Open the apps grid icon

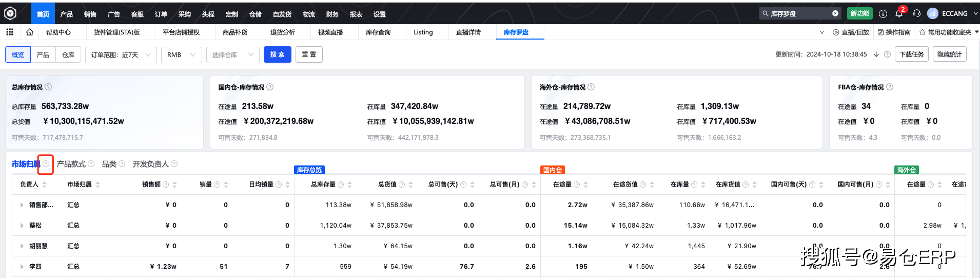click(x=10, y=32)
